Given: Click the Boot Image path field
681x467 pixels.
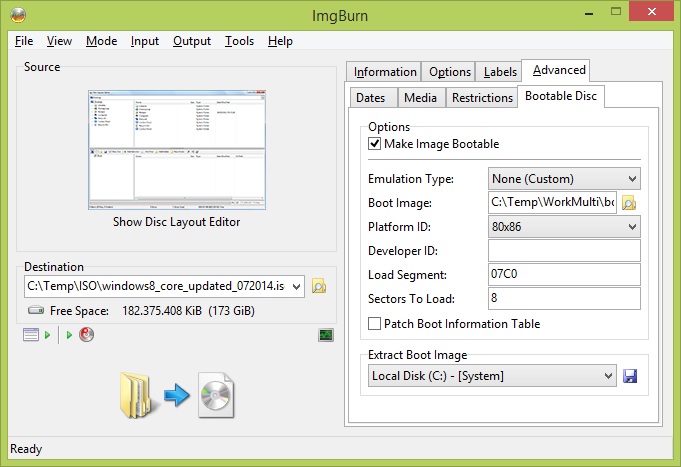Looking at the screenshot, I should (552, 202).
